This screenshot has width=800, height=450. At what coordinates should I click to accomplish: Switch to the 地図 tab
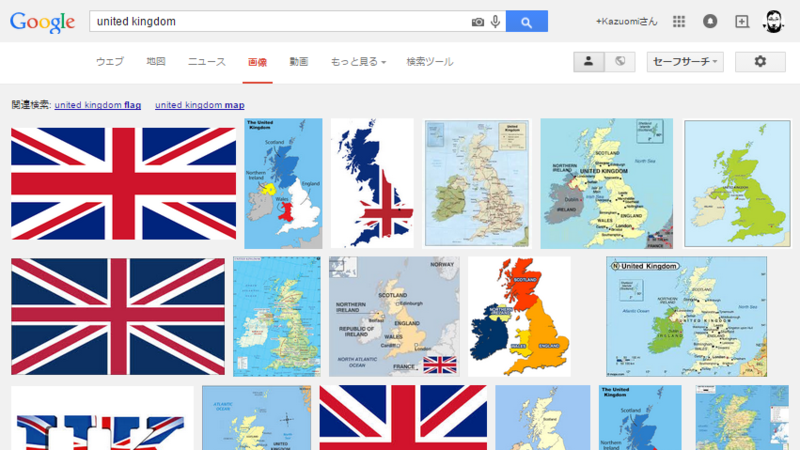156,62
